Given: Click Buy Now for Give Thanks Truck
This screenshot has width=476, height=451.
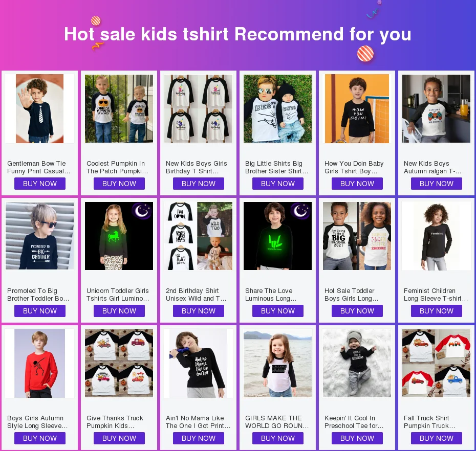Looking at the screenshot, I should tap(119, 438).
